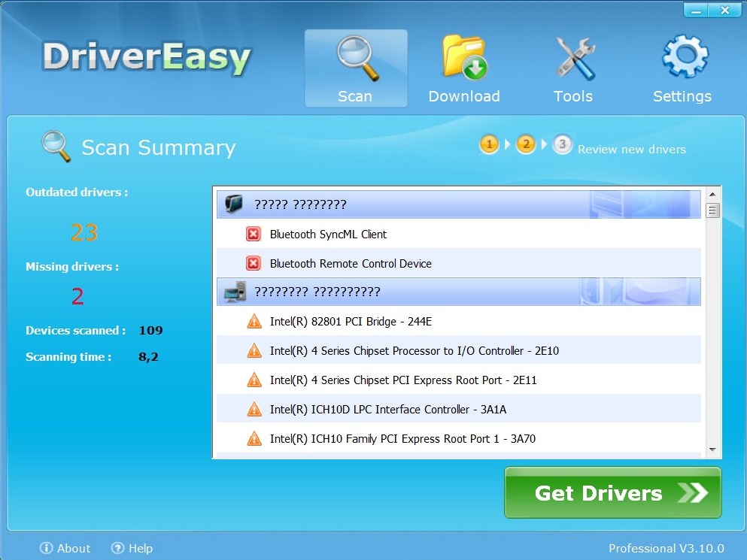Click the About info icon
Viewport: 747px width, 560px height.
[46, 548]
